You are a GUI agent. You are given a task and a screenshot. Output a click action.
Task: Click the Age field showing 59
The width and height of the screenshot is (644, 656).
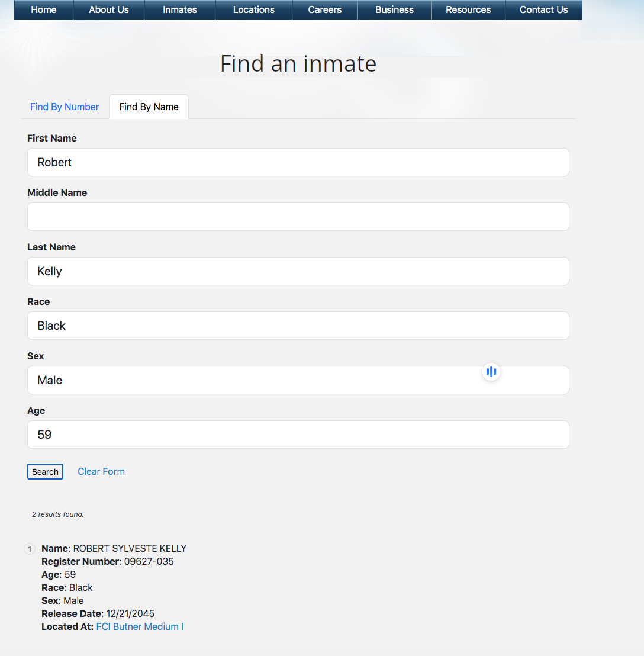point(298,435)
